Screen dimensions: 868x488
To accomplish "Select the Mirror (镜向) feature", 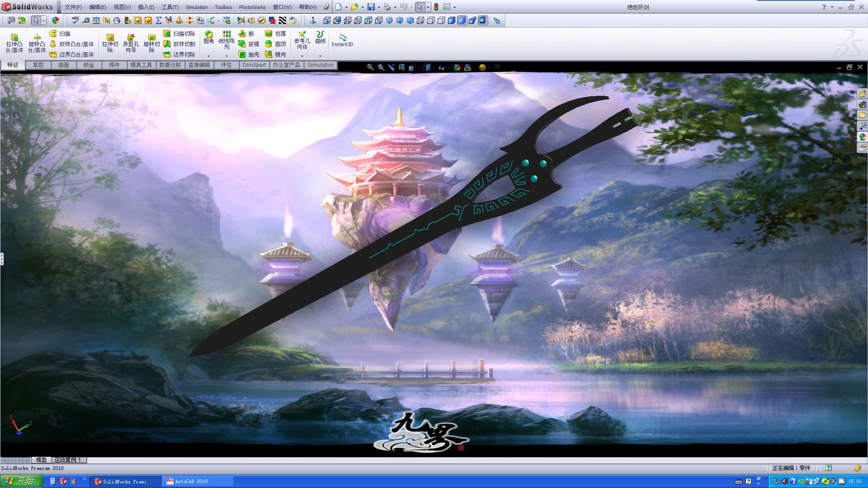I will click(275, 54).
